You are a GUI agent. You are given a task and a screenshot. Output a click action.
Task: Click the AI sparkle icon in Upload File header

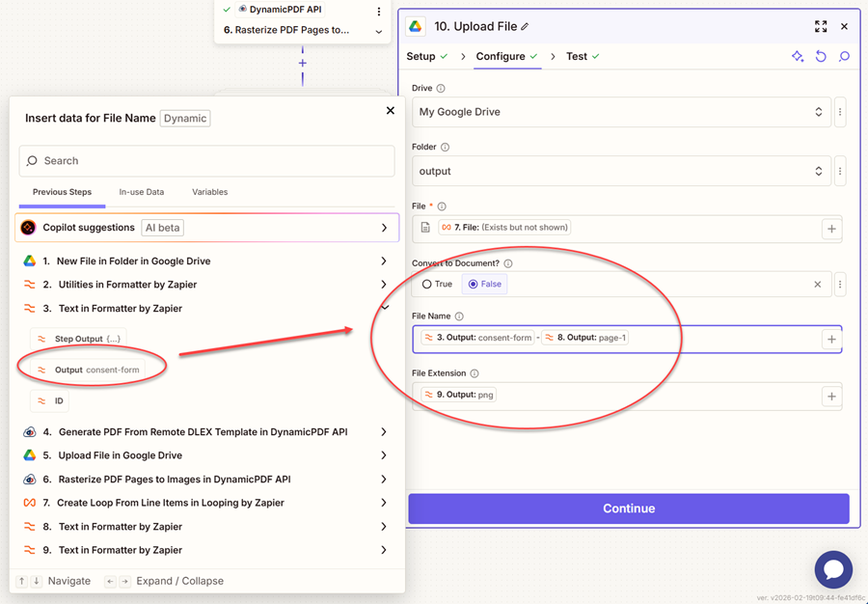click(798, 57)
